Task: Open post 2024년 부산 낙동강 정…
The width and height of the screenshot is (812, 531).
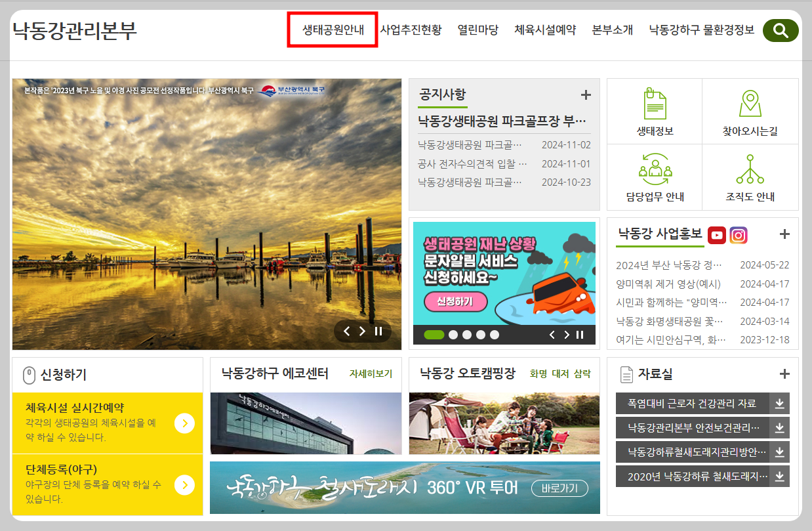Action: (x=669, y=265)
